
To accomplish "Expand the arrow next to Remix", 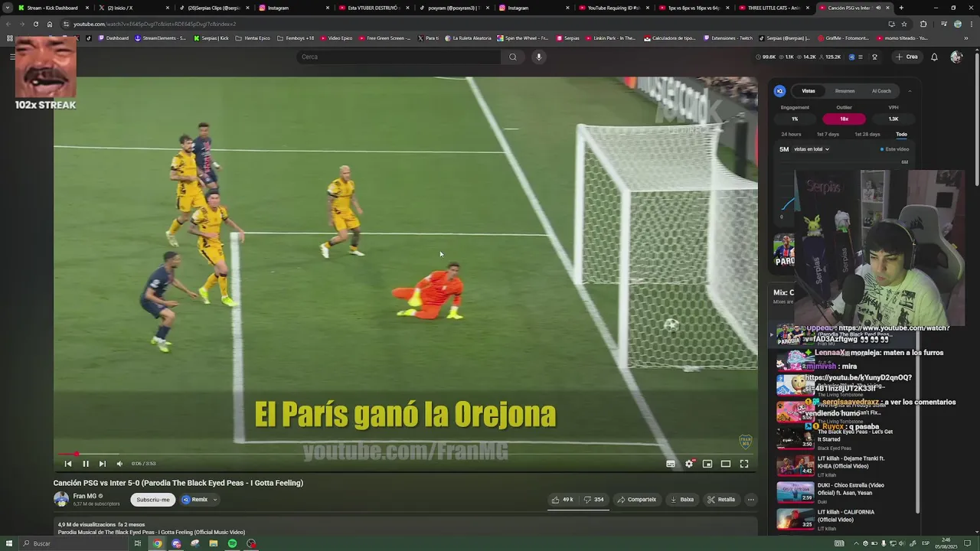I will [215, 500].
